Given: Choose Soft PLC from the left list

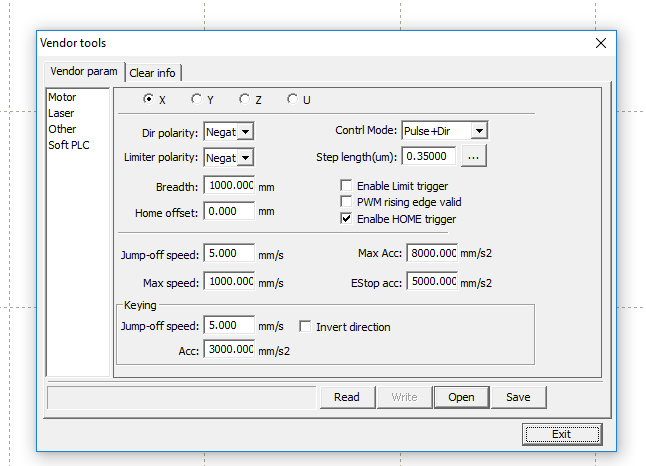Looking at the screenshot, I should coord(69,145).
